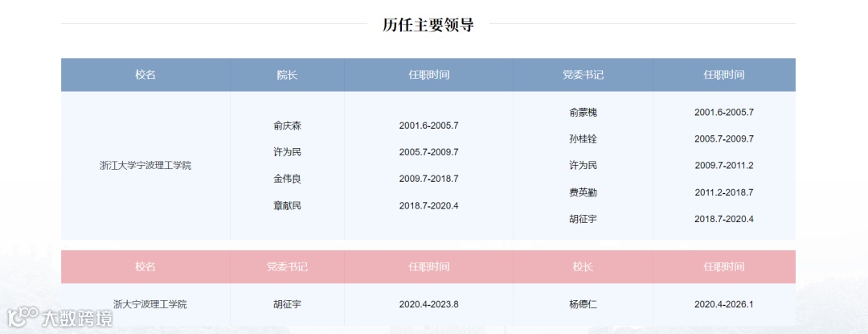Select 2005.7-2009.7 next to 孙桂铨

click(724, 139)
